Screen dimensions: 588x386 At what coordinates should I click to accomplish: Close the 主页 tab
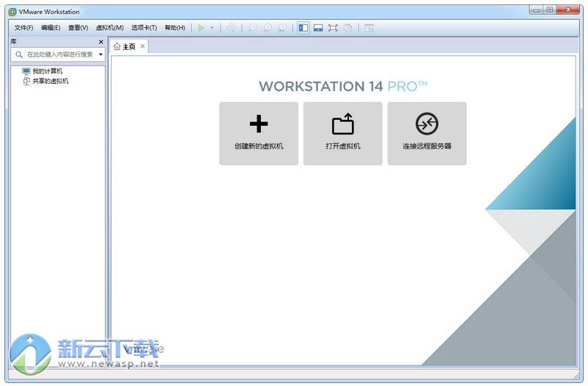(x=143, y=46)
